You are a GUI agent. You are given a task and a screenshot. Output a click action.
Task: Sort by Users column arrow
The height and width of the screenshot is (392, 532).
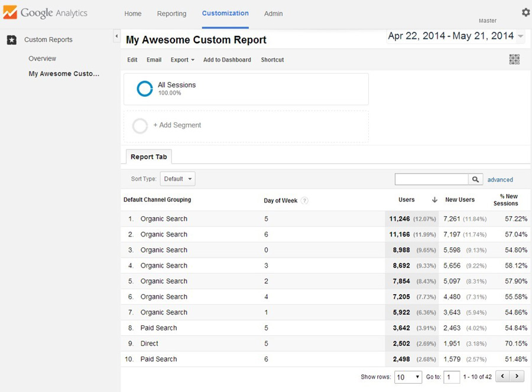click(x=434, y=200)
